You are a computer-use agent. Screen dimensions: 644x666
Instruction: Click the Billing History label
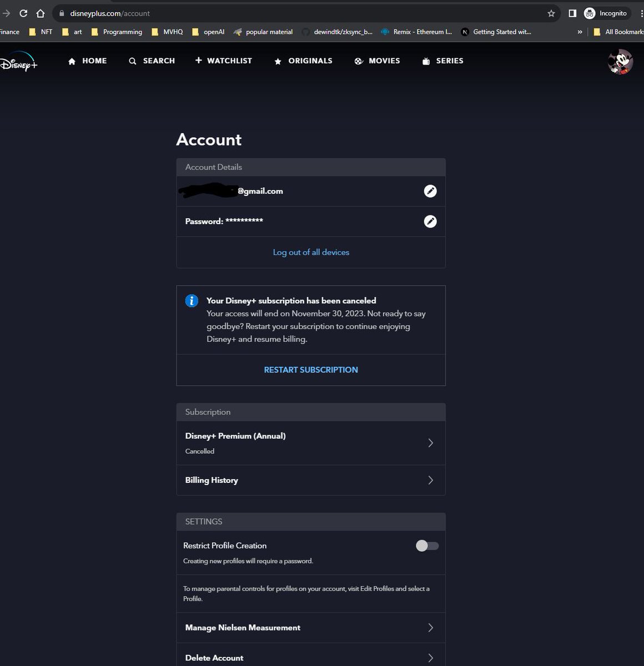coord(212,480)
